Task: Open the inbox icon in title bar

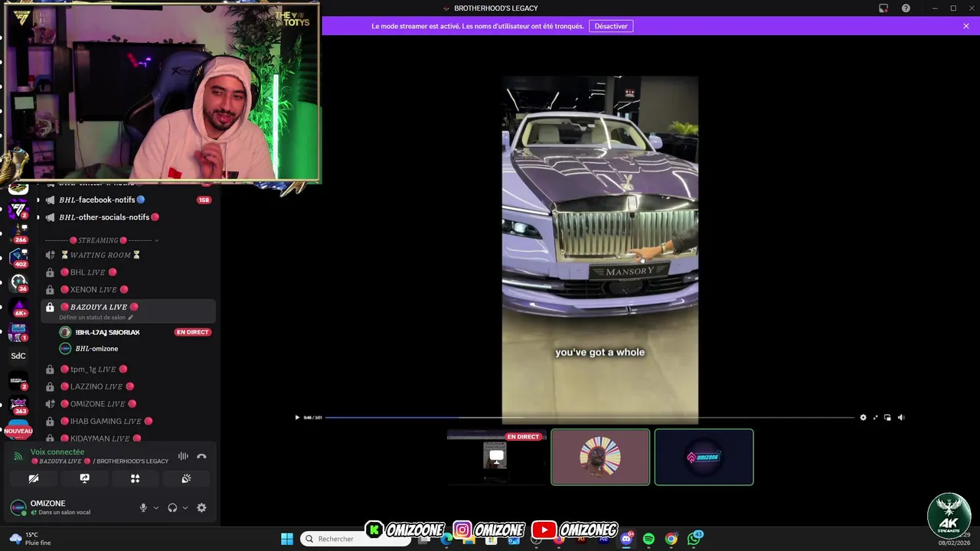Action: [x=884, y=8]
